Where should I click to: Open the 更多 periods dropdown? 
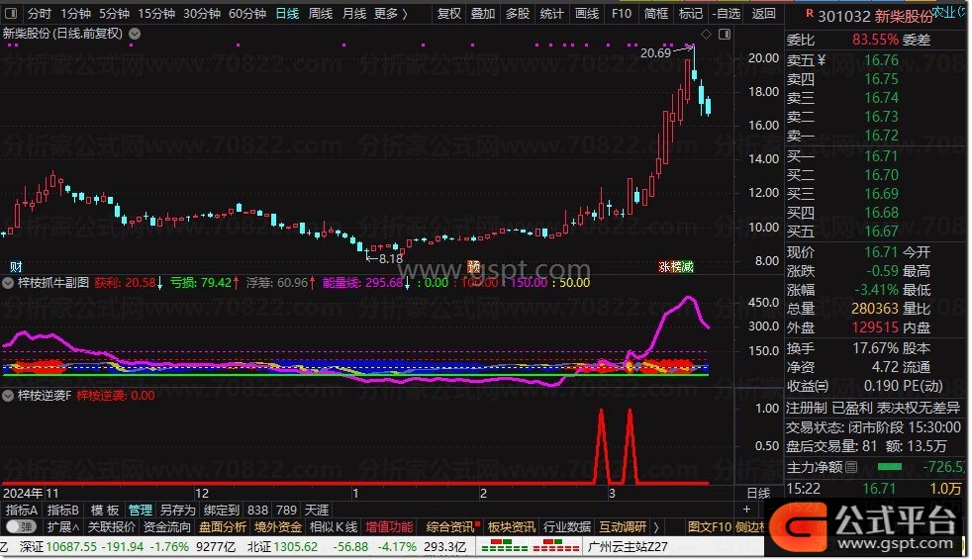click(391, 13)
